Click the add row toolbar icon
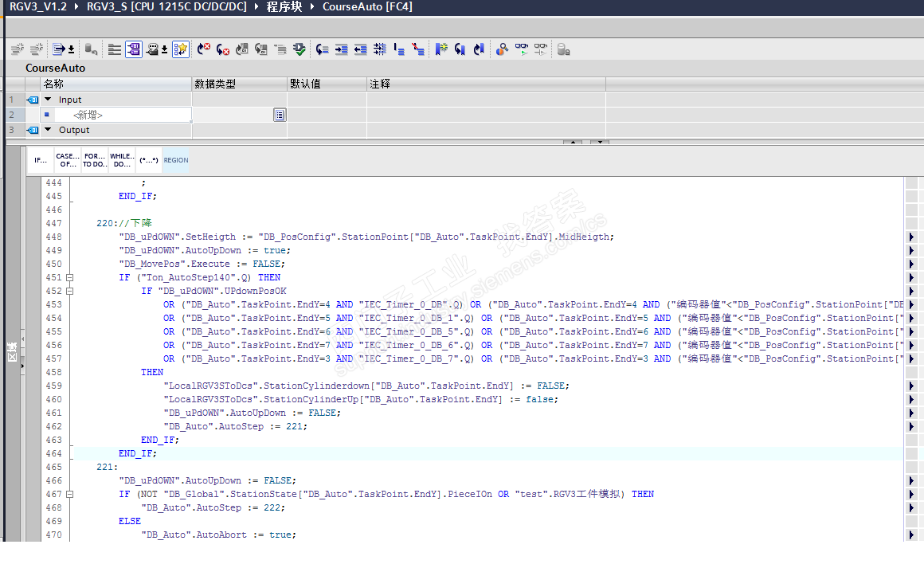Screen dimensions: 924x564 [x=37, y=49]
